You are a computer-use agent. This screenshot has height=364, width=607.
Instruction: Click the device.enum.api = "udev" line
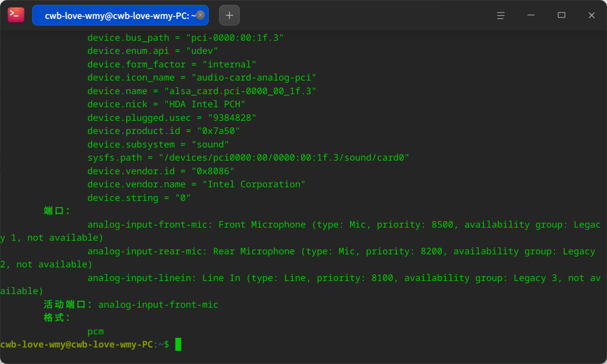tap(152, 51)
